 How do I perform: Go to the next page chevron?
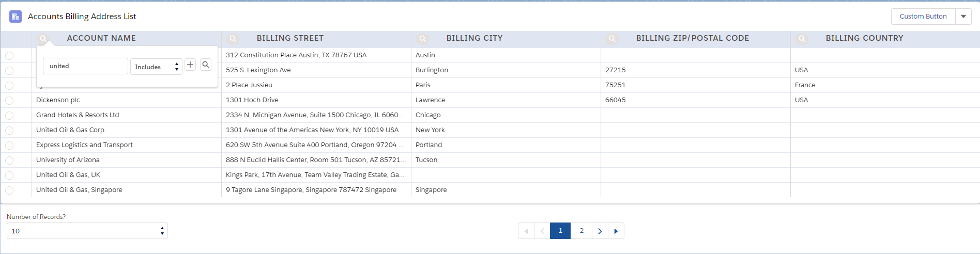(x=600, y=231)
